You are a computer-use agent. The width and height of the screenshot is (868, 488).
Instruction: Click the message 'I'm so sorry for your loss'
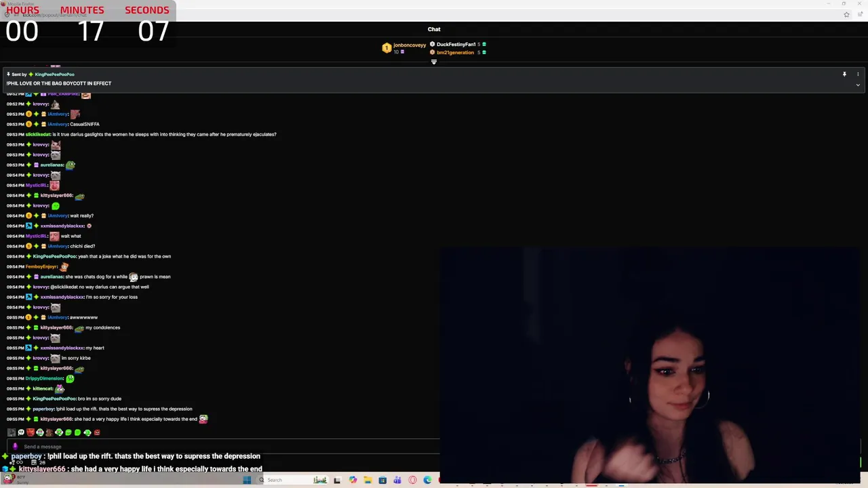(112, 297)
